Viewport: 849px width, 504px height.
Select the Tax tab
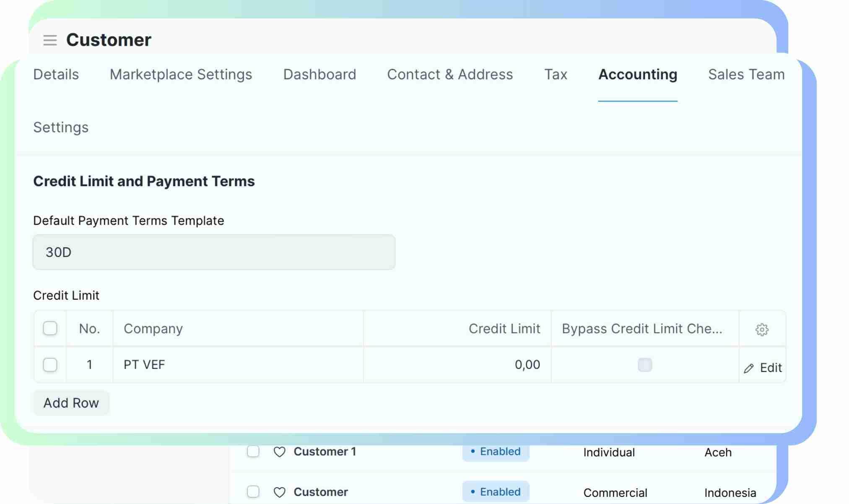click(x=555, y=75)
